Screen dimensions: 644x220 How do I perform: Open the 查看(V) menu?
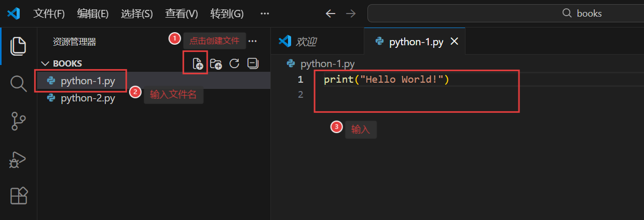click(182, 14)
